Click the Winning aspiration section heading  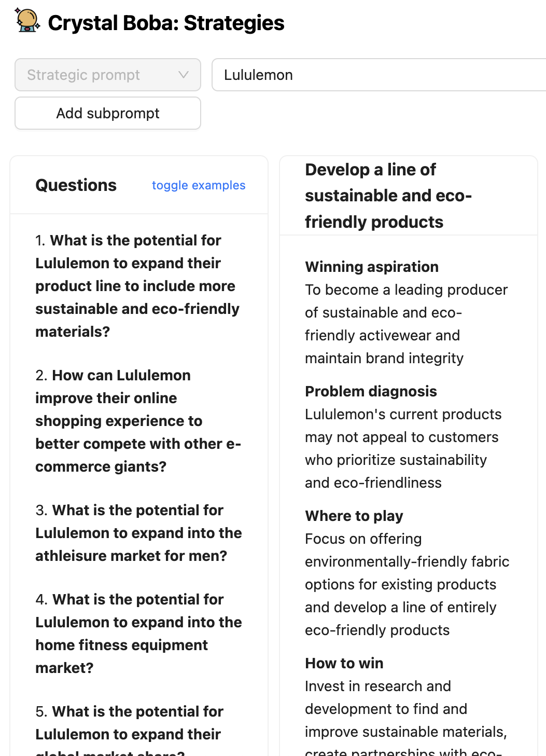coord(372,267)
